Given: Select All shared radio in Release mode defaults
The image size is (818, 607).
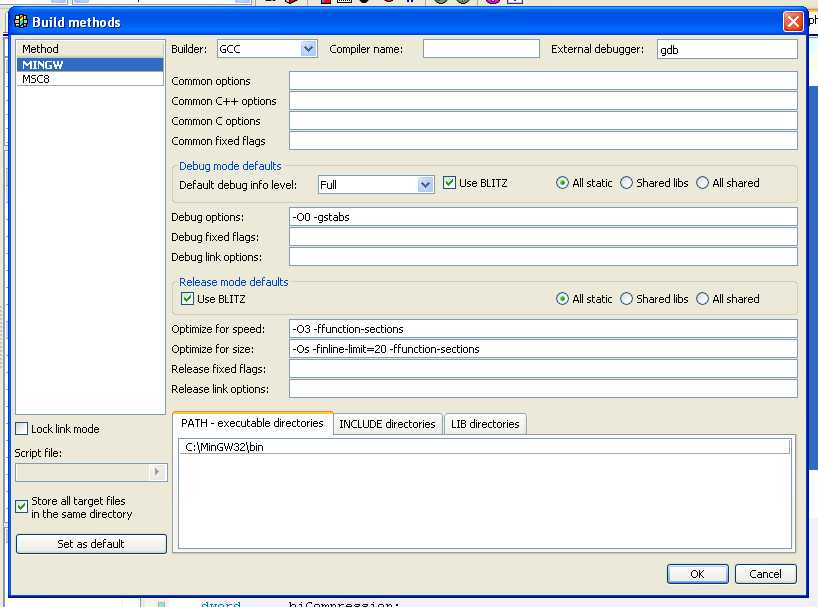Looking at the screenshot, I should pos(703,299).
